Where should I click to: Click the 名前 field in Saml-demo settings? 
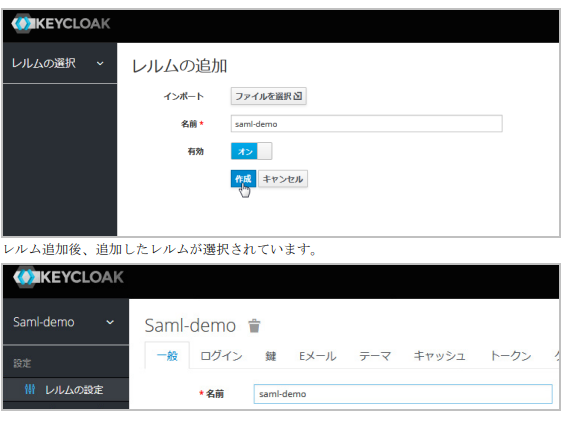403,394
